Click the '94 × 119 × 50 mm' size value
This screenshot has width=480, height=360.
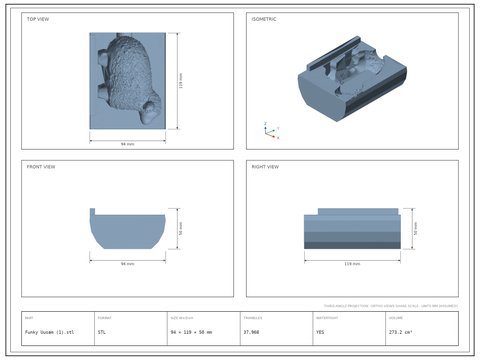click(x=191, y=332)
